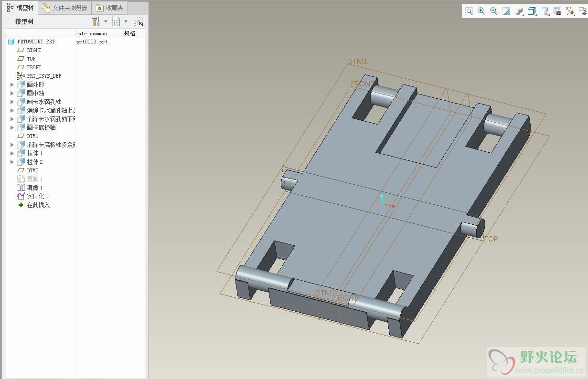Click the Zoom In magnifier icon
Image resolution: width=588 pixels, height=379 pixels.
tap(481, 11)
